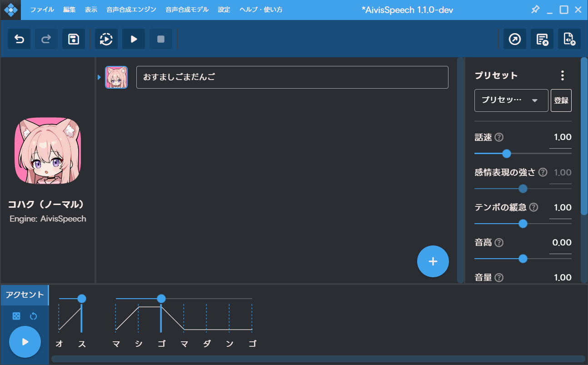Click the large コハク character portrait
This screenshot has height=365, width=588.
47,151
